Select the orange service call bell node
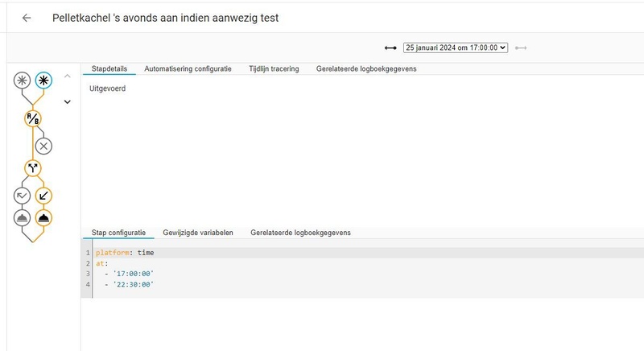The width and height of the screenshot is (644, 351). tap(43, 218)
